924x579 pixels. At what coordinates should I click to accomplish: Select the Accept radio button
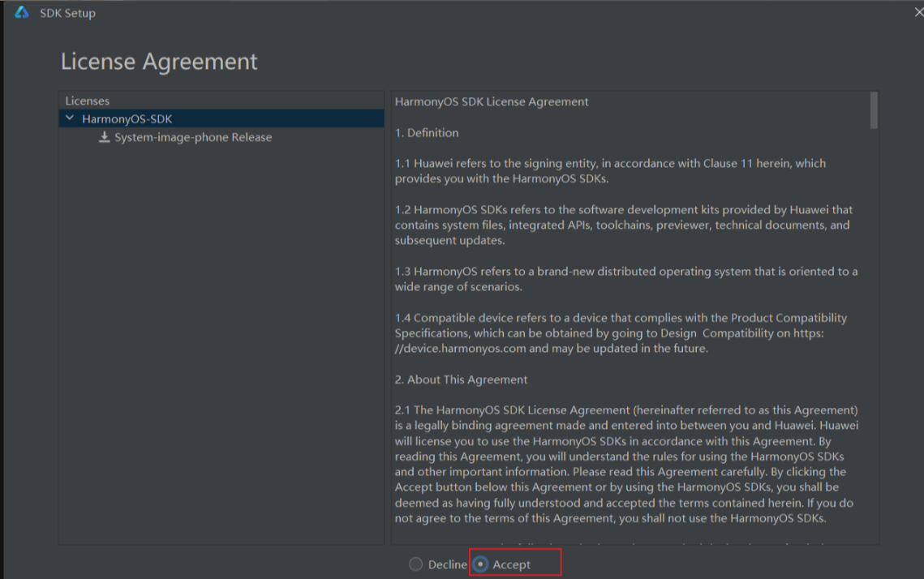point(481,564)
